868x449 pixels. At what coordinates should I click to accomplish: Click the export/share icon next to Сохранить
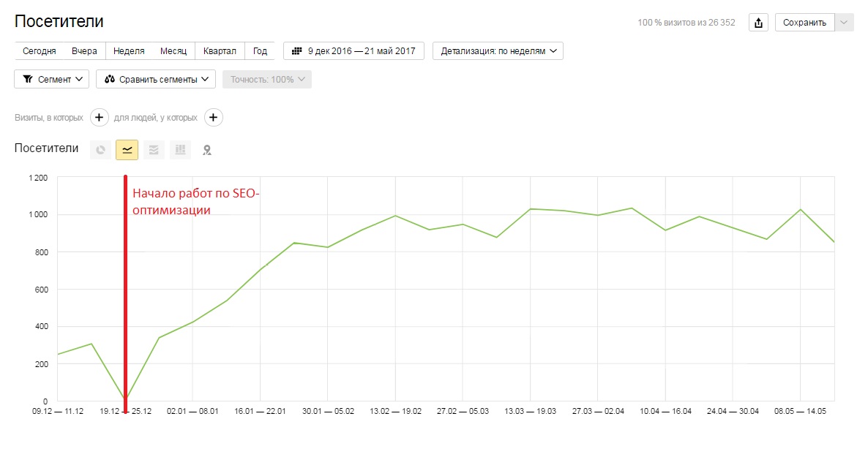(x=758, y=23)
